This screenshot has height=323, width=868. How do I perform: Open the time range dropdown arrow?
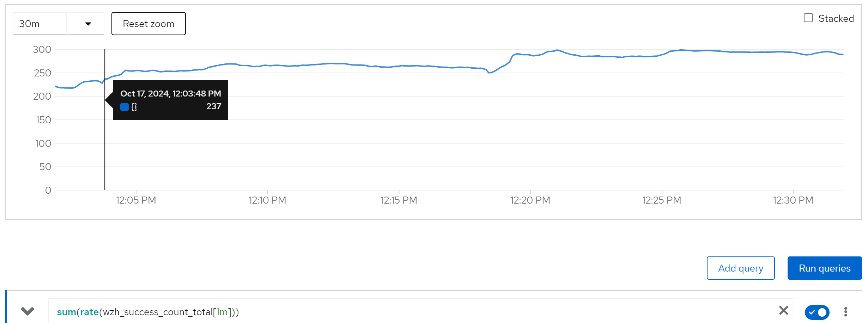click(88, 24)
